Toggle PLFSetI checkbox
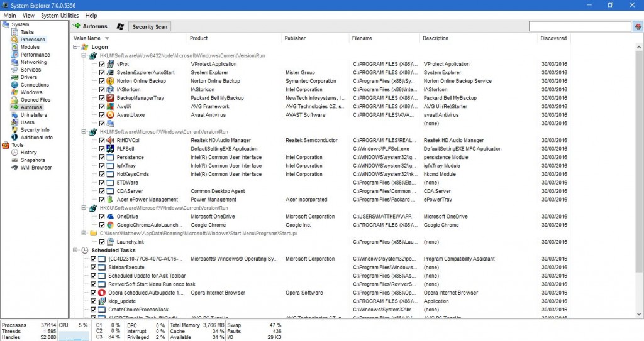This screenshot has height=341, width=644. 102,149
